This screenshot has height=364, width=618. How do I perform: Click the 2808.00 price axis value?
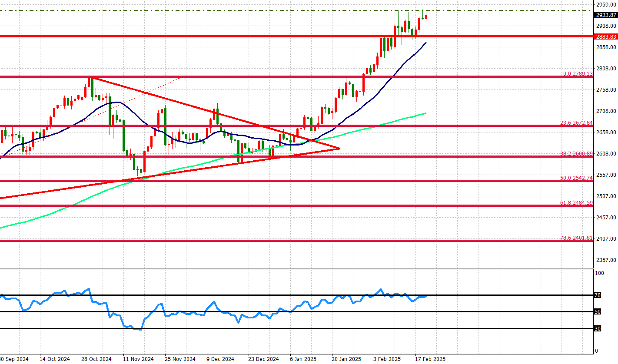coord(606,69)
